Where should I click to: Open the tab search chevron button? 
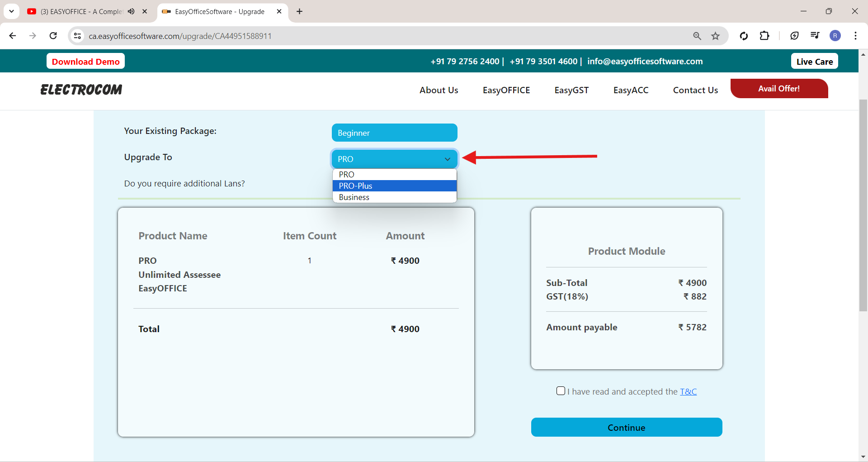pos(11,11)
